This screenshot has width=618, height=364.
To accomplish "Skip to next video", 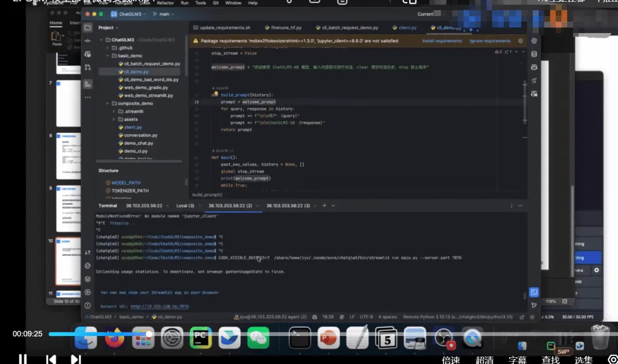I will [76, 359].
